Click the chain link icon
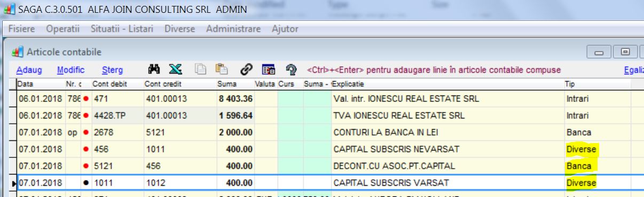 [x=246, y=69]
